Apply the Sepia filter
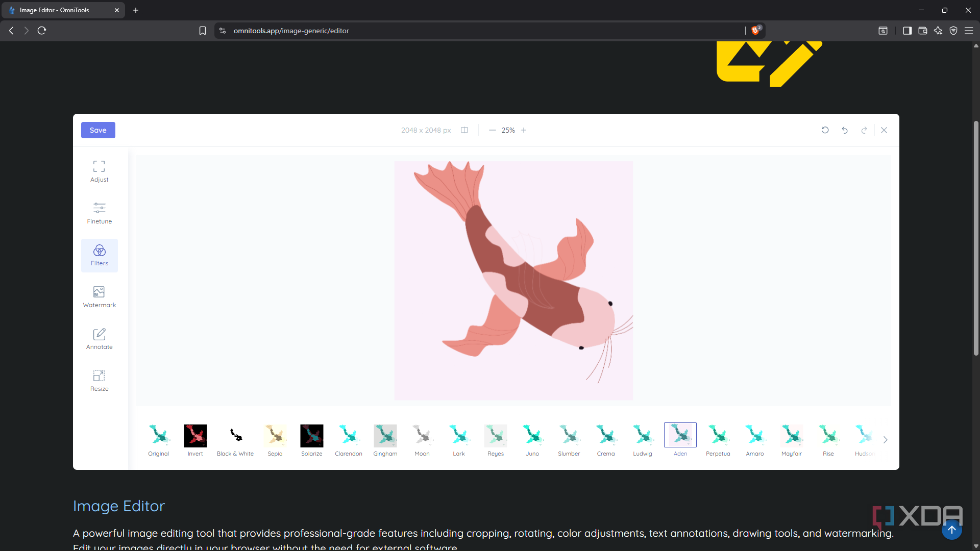 (x=275, y=440)
